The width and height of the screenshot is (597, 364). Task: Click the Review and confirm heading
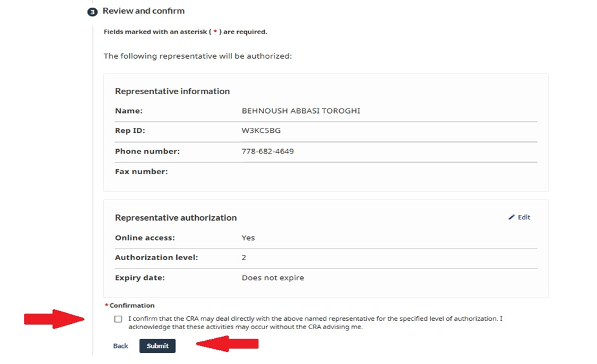click(x=143, y=11)
